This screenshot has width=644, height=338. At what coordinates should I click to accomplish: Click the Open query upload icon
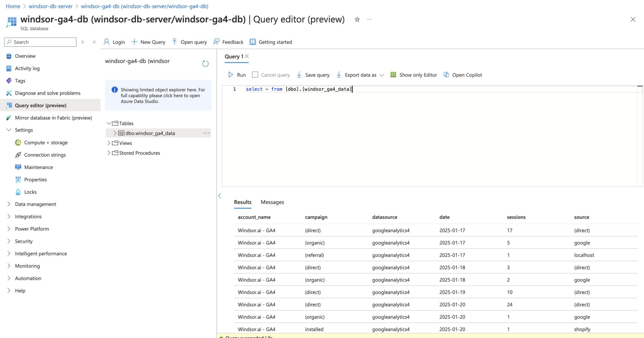[175, 42]
